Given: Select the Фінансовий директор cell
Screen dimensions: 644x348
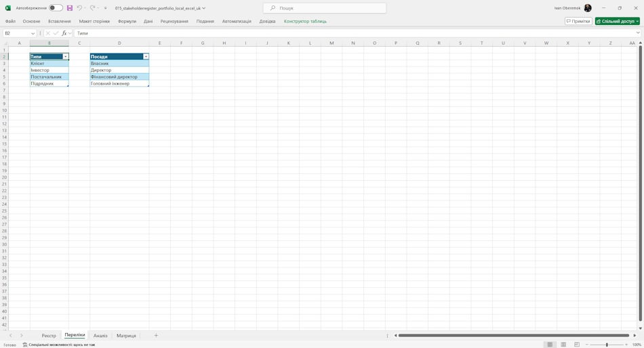Looking at the screenshot, I should [119, 77].
